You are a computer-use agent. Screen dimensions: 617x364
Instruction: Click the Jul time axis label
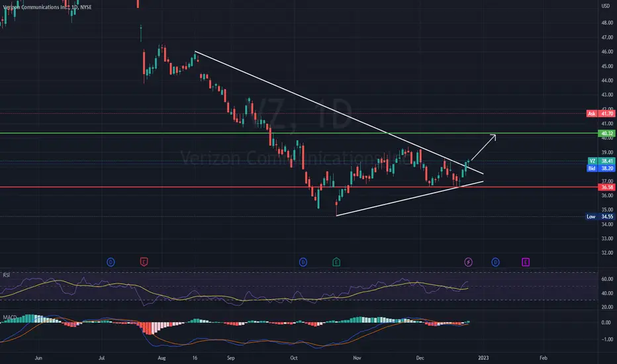point(101,357)
